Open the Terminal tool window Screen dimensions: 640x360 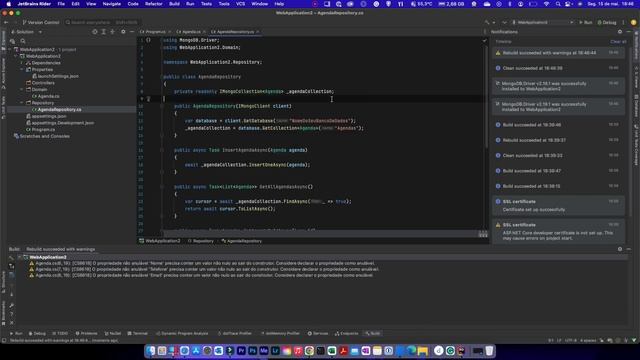(x=138, y=333)
